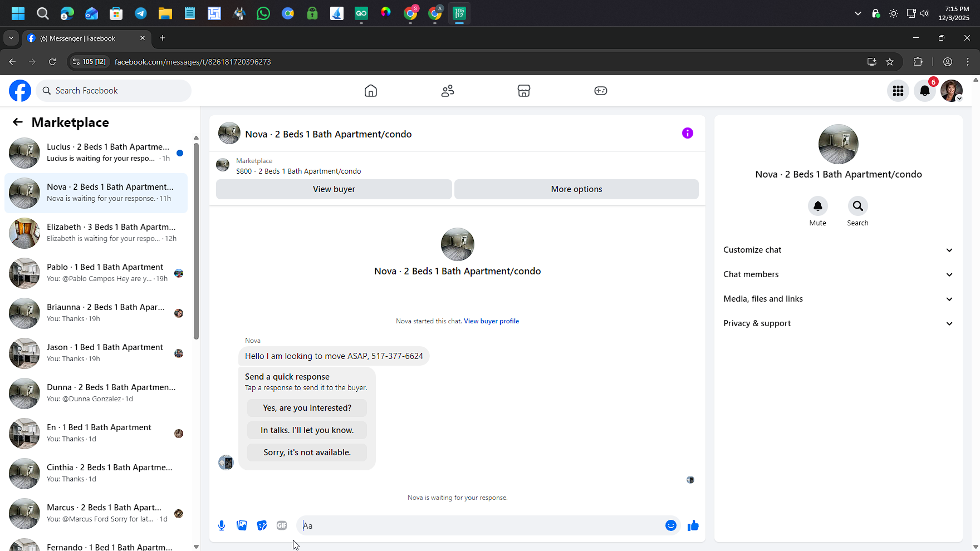Image resolution: width=980 pixels, height=551 pixels.
Task: Open Briaunna 2 Beds conversation
Action: coord(96,313)
